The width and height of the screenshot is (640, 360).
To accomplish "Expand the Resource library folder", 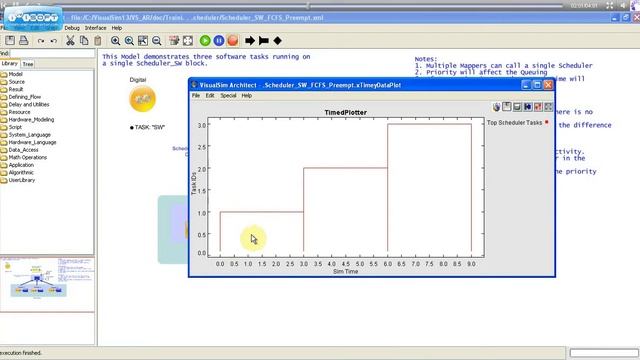I will 20,112.
